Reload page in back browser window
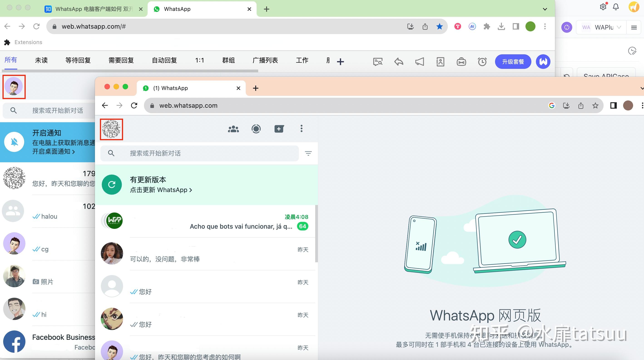 [37, 26]
